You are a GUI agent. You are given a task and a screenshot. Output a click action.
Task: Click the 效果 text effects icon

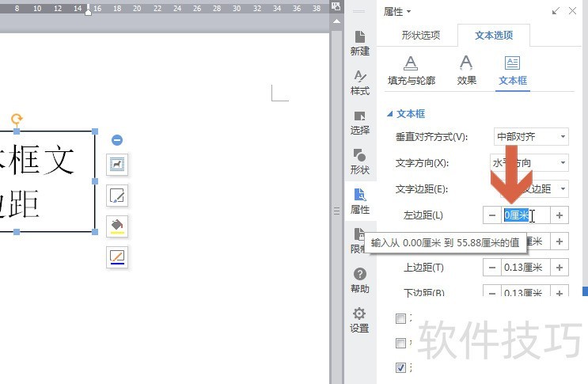tap(466, 70)
